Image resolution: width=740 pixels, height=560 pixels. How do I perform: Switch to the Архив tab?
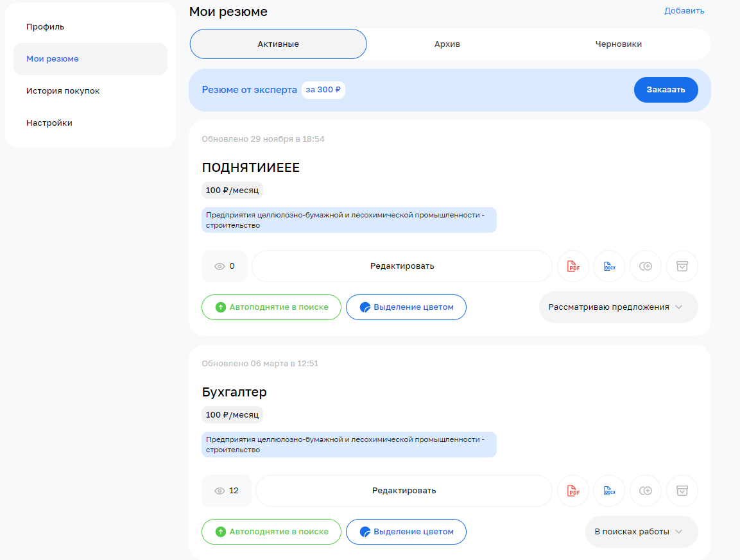pos(447,44)
